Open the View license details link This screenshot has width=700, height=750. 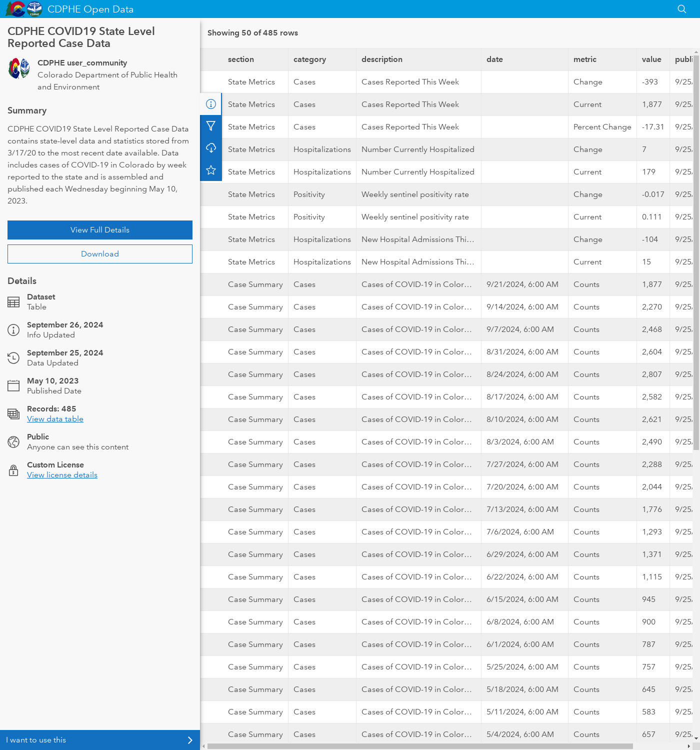(62, 475)
